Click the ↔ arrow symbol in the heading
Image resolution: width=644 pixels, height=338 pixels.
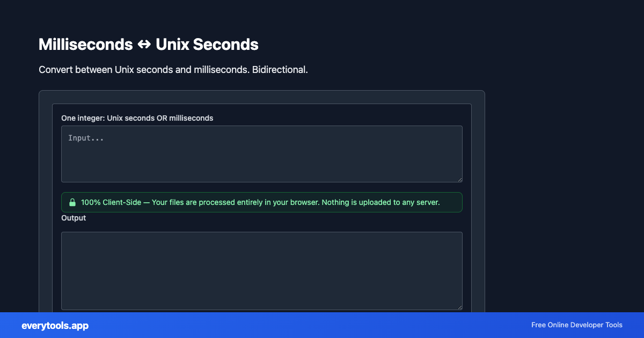pos(144,45)
